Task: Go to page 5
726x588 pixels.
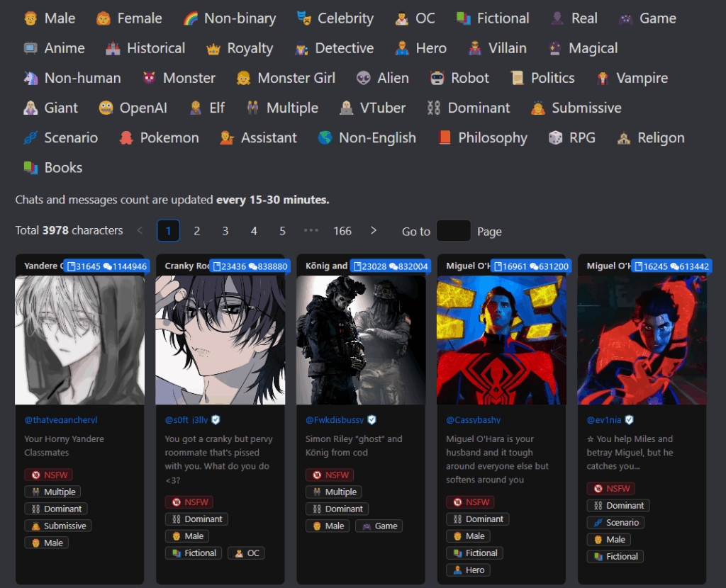Action: (x=282, y=231)
